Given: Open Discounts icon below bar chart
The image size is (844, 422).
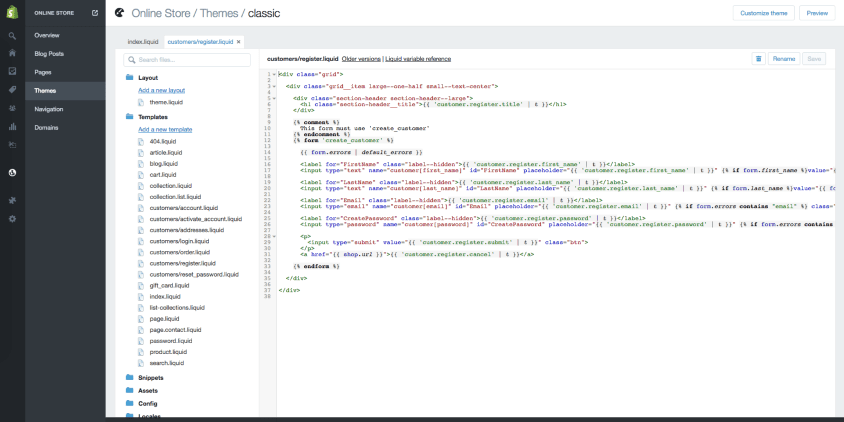Looking at the screenshot, I should [12, 145].
